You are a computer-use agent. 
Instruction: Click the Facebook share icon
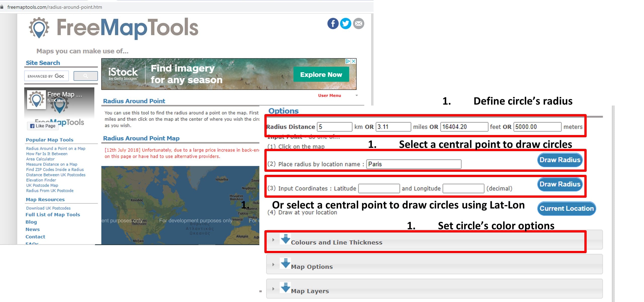[x=333, y=24]
